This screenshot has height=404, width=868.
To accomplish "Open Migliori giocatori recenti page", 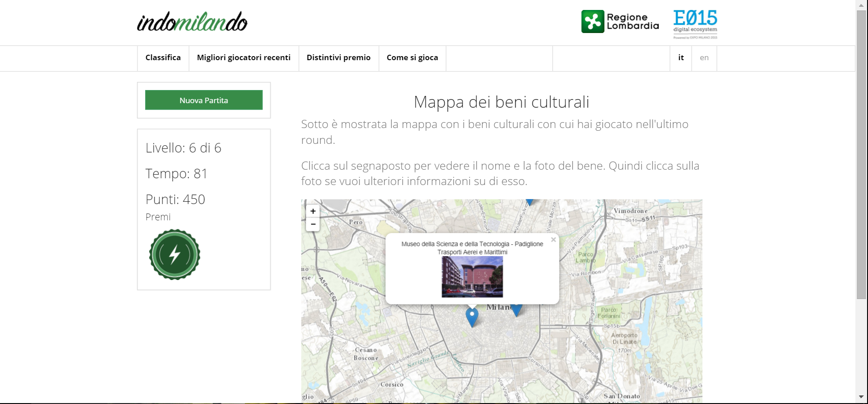I will [x=243, y=58].
